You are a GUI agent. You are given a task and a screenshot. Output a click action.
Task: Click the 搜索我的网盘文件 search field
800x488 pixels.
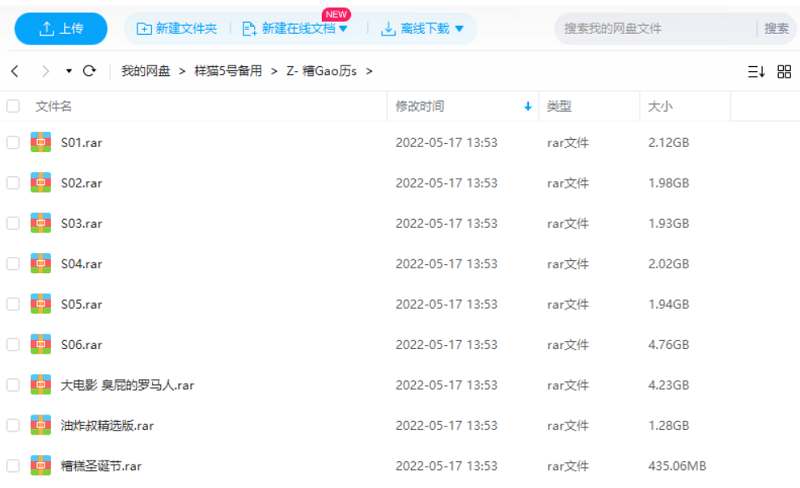[655, 29]
